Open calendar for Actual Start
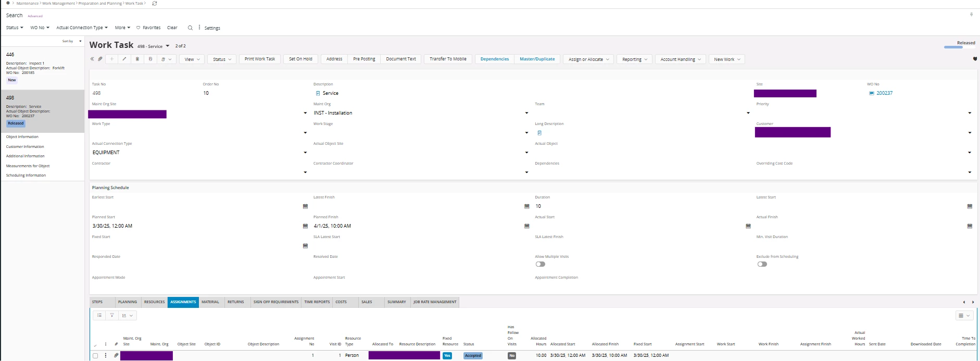The image size is (980, 361). tap(748, 226)
